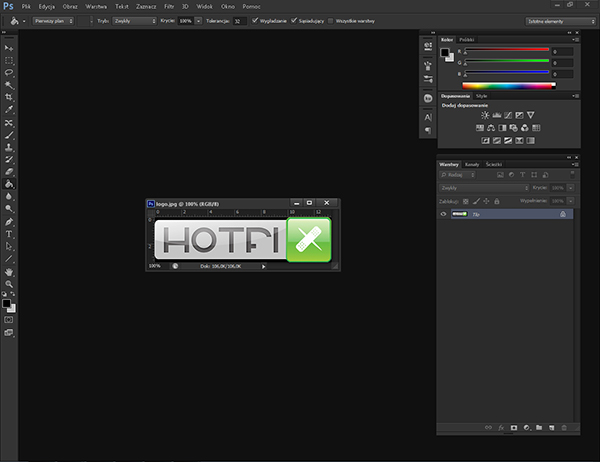Add Exposure adjustment icon
Screen dimensions: 600x462
519,115
